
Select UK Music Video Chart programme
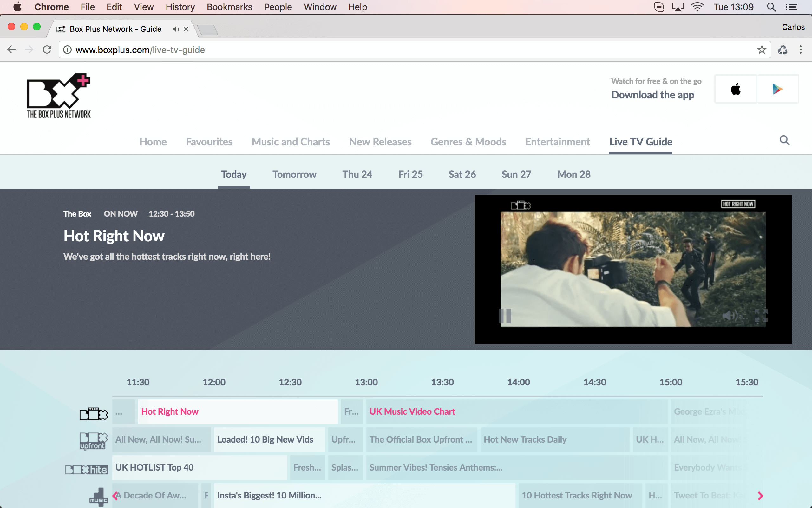tap(517, 411)
